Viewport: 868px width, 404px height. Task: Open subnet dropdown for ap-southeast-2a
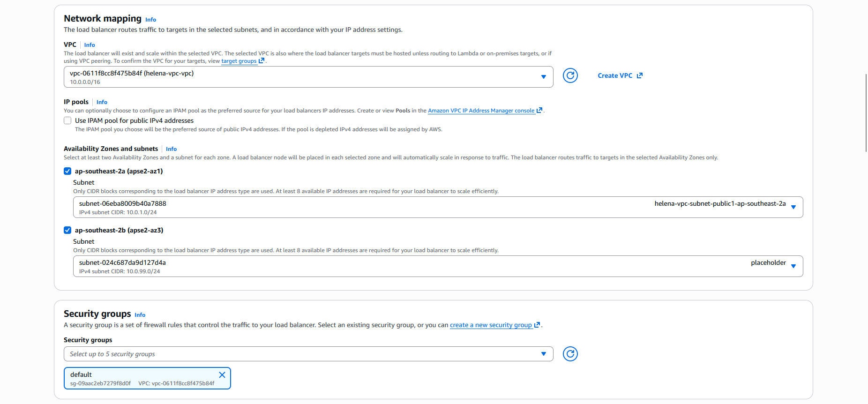pyautogui.click(x=793, y=207)
